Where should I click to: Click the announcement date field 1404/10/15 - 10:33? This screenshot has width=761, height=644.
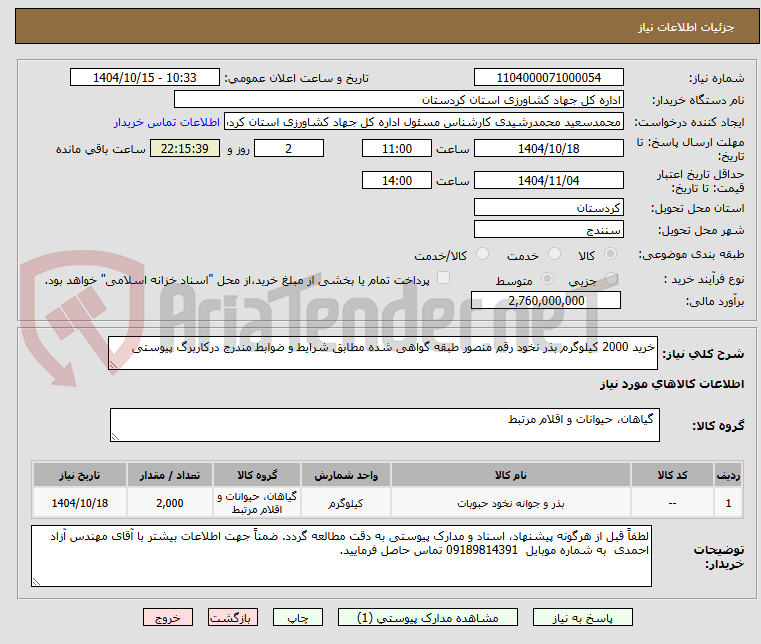145,78
